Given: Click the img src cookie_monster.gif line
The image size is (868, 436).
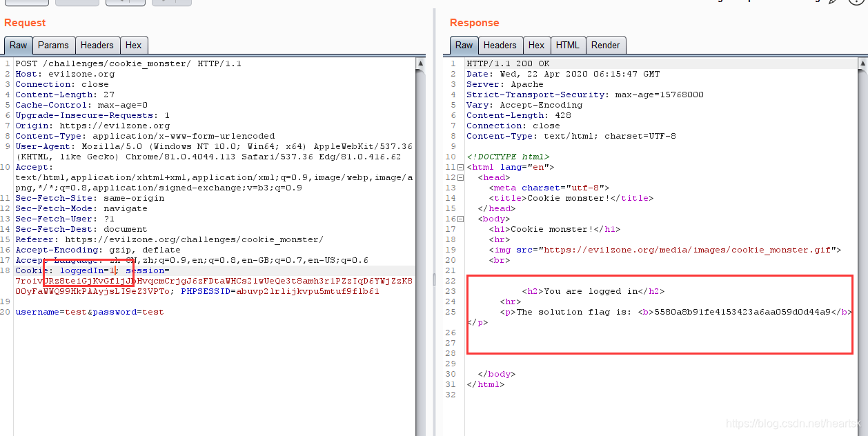Looking at the screenshot, I should click(x=665, y=250).
